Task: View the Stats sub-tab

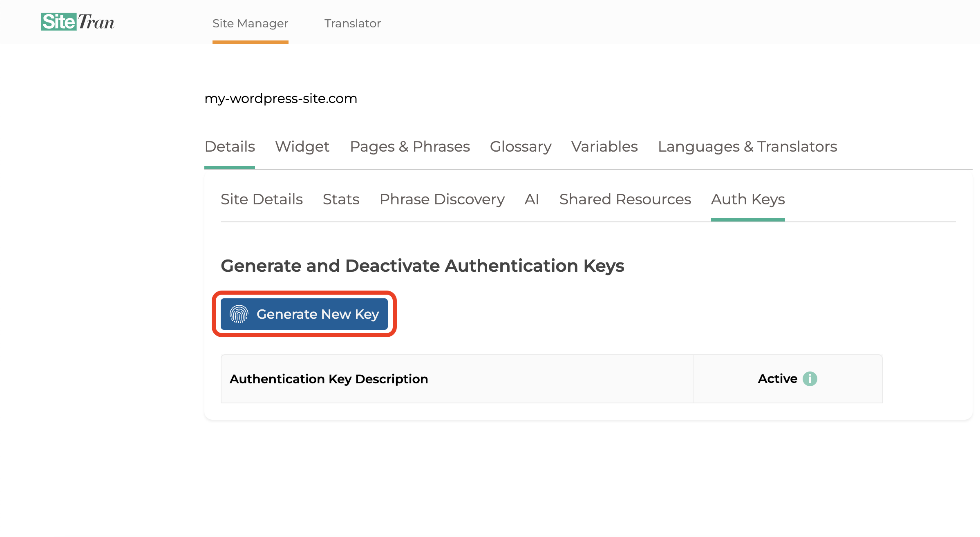Action: click(x=341, y=199)
